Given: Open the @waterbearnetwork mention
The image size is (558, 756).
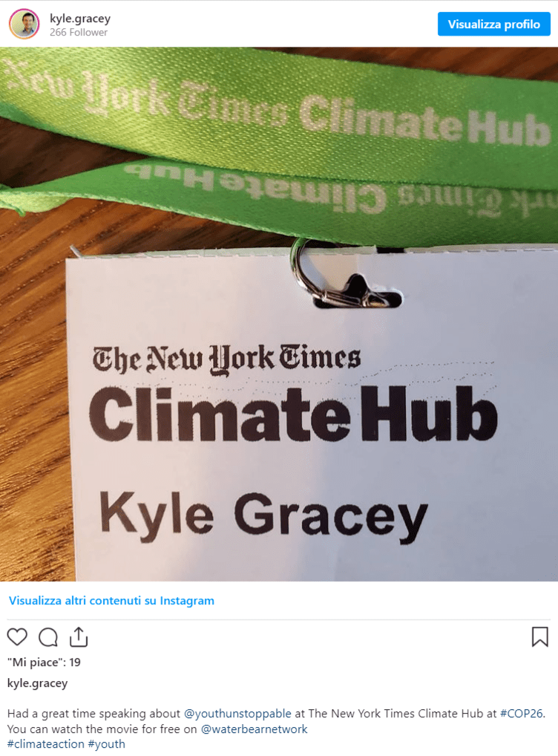Looking at the screenshot, I should tap(254, 729).
